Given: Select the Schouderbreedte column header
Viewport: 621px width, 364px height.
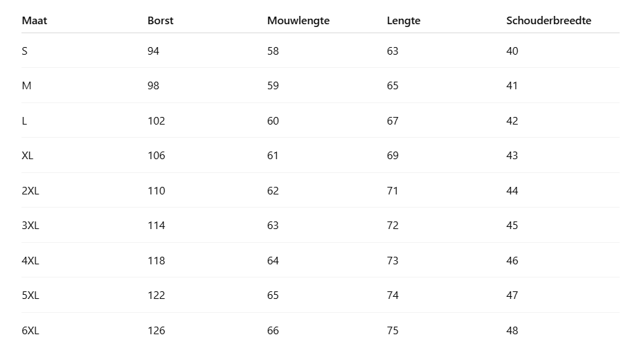Looking at the screenshot, I should click(x=548, y=21).
